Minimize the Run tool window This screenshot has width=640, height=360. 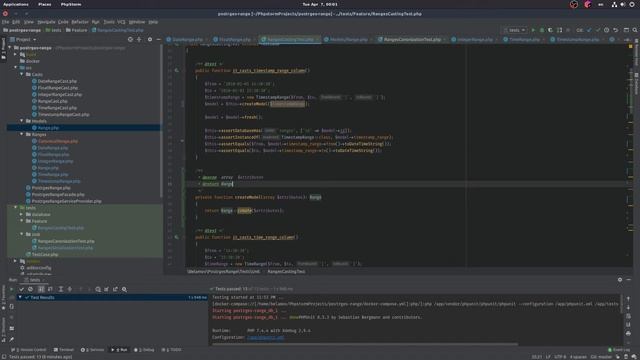click(629, 280)
